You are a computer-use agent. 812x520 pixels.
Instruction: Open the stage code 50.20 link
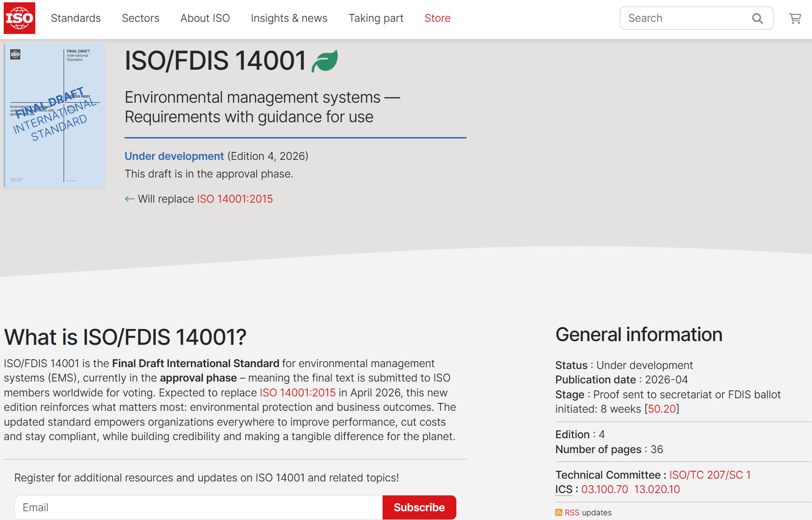(x=662, y=409)
